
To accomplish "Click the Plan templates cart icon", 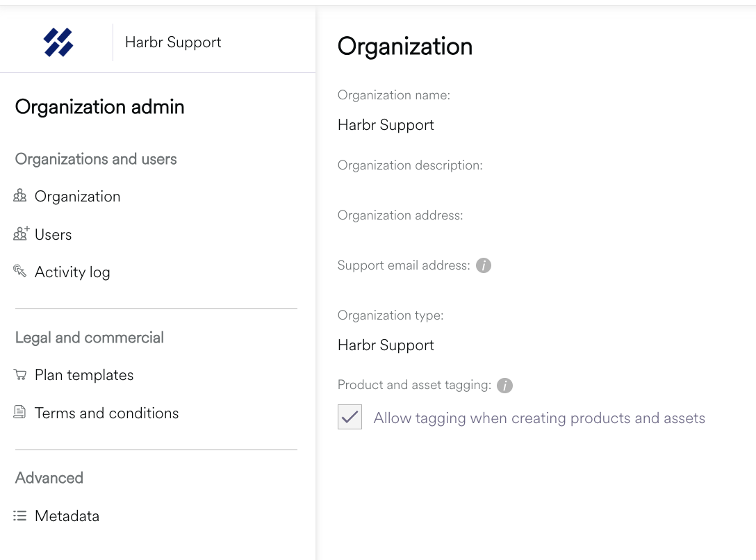I will [19, 374].
